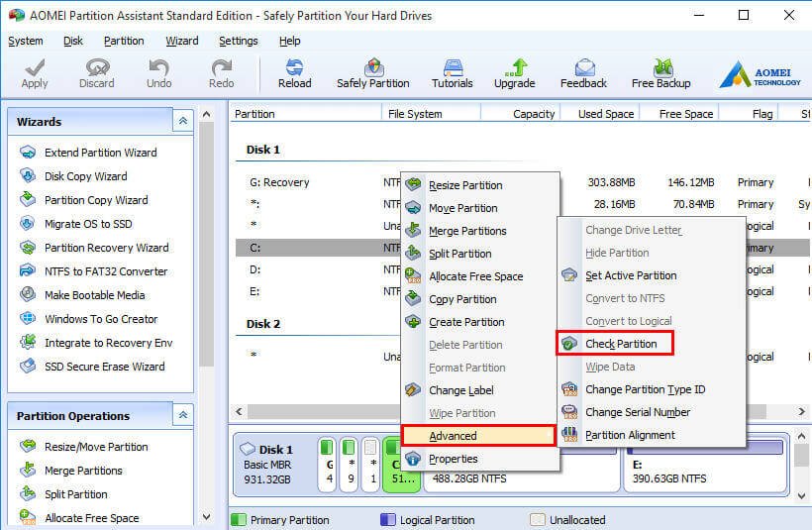The width and height of the screenshot is (812, 530).
Task: Sort by the File System column header
Action: 431,114
